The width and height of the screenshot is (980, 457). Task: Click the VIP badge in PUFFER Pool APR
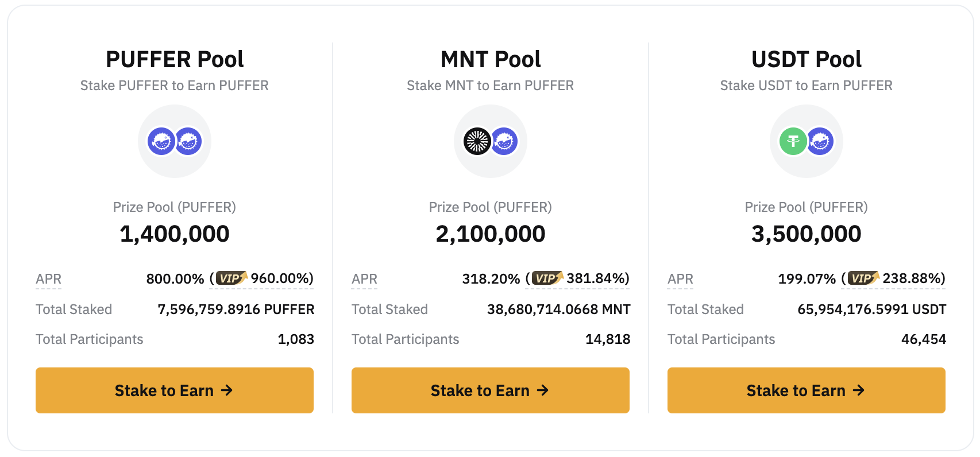click(x=232, y=278)
